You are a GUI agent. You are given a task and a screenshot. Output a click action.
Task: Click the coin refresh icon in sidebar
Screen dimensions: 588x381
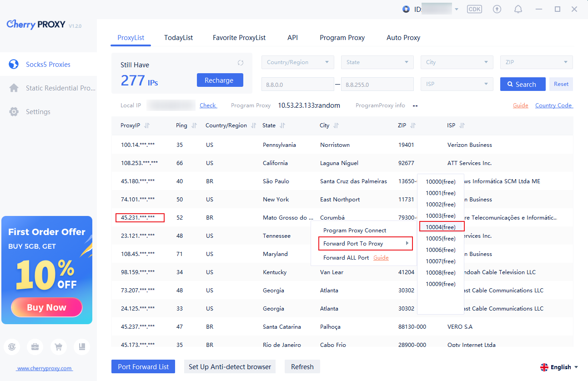pyautogui.click(x=12, y=346)
